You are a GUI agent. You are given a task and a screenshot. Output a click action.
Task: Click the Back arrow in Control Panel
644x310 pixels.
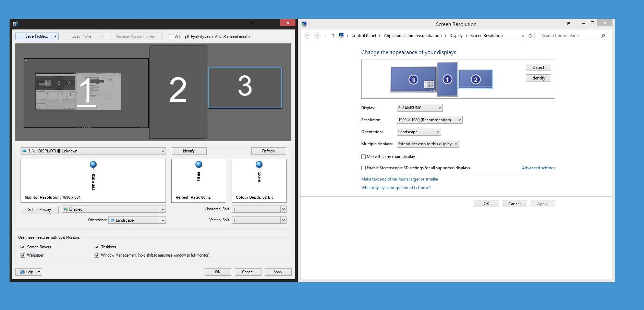pos(307,36)
